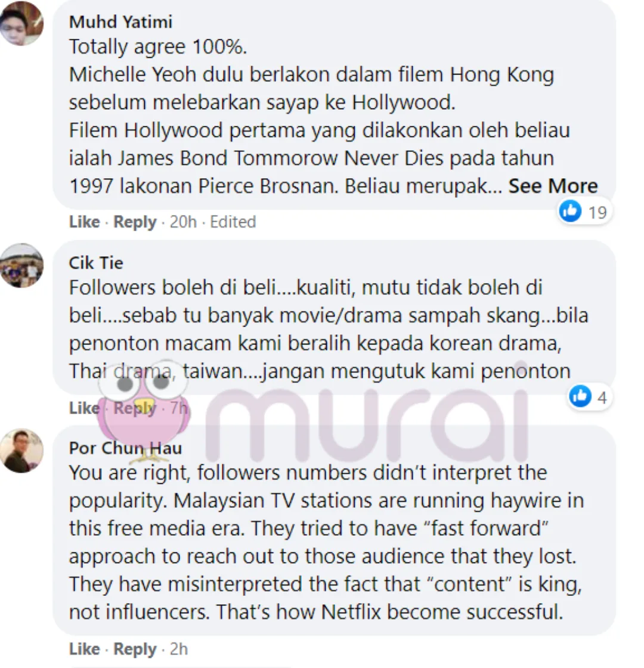The height and width of the screenshot is (668, 644).
Task: Open Cik Tie's profile avatar
Action: 21,265
